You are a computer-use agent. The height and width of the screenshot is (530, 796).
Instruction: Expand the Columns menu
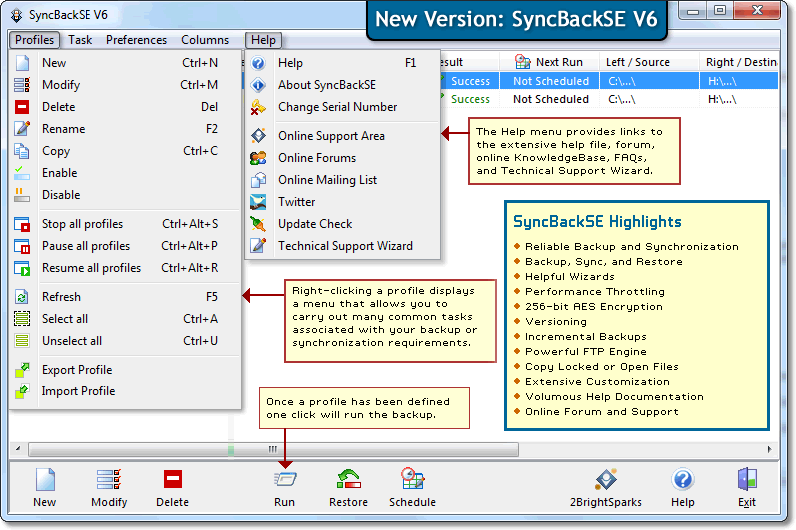coord(204,40)
